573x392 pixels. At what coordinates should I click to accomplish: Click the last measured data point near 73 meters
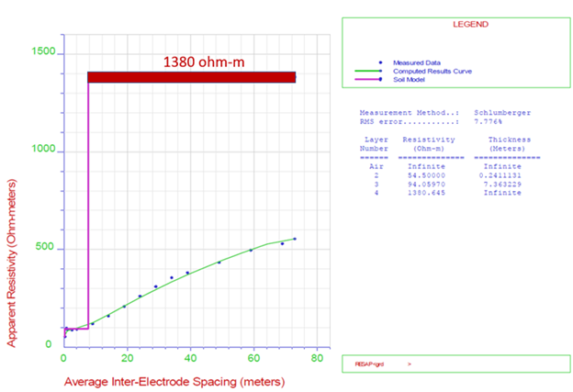[x=295, y=239]
